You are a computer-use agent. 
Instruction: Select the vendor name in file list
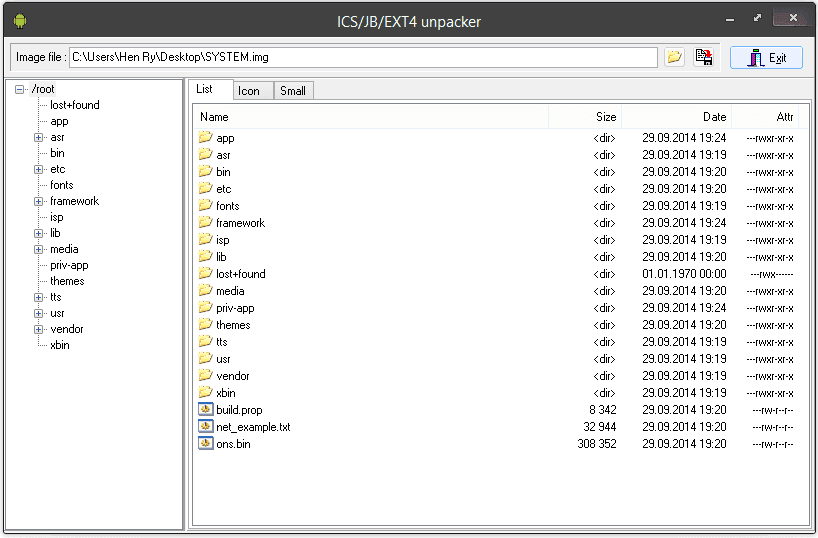click(233, 376)
